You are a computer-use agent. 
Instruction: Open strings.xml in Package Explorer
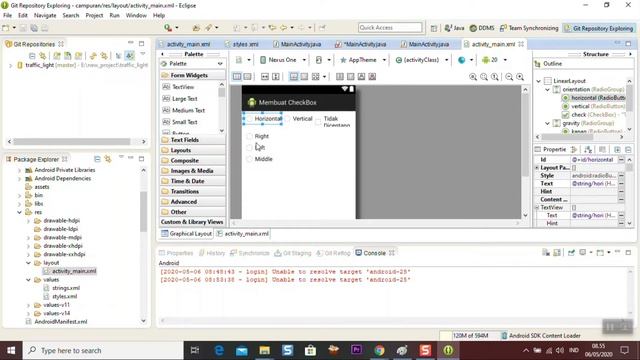click(66, 288)
